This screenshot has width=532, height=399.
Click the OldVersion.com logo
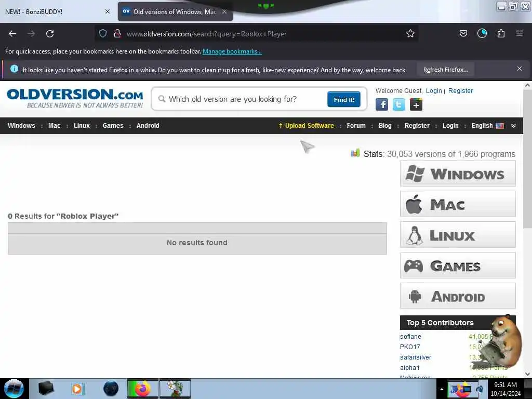75,98
